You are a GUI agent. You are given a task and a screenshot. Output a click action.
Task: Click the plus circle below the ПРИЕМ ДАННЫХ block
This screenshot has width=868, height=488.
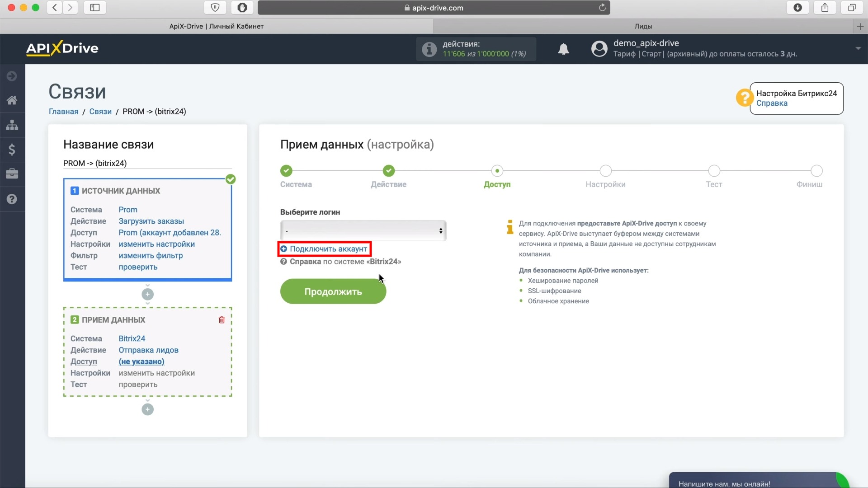click(x=147, y=409)
